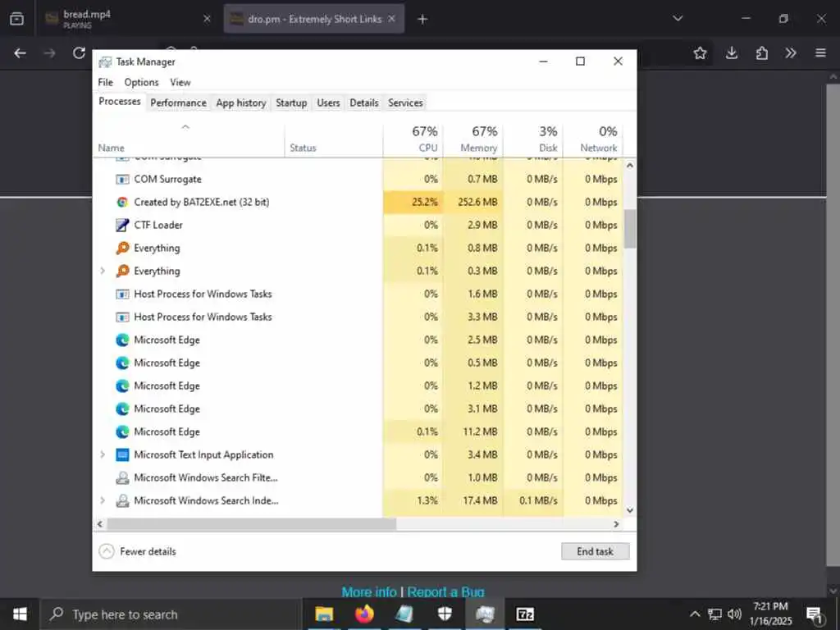Open the tab overview icon at top left
The image size is (840, 630).
tap(16, 19)
